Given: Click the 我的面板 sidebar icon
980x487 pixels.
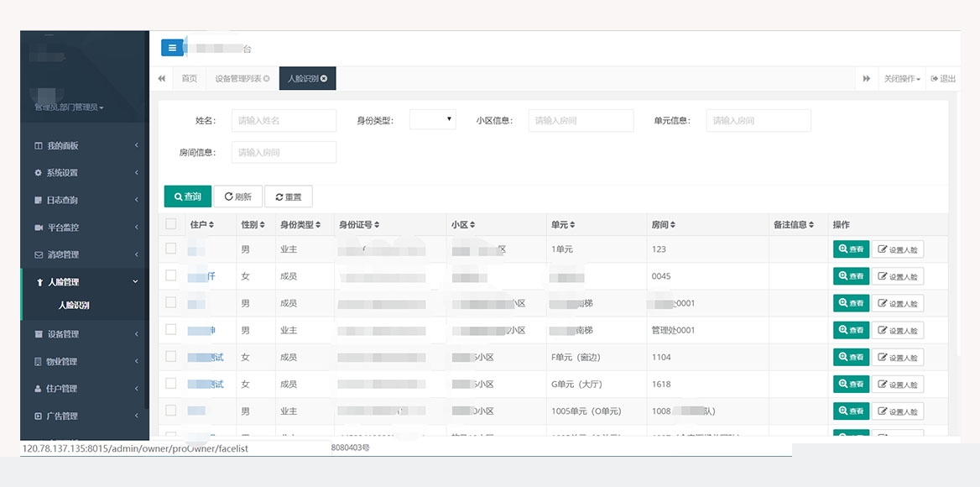Looking at the screenshot, I should click(38, 146).
